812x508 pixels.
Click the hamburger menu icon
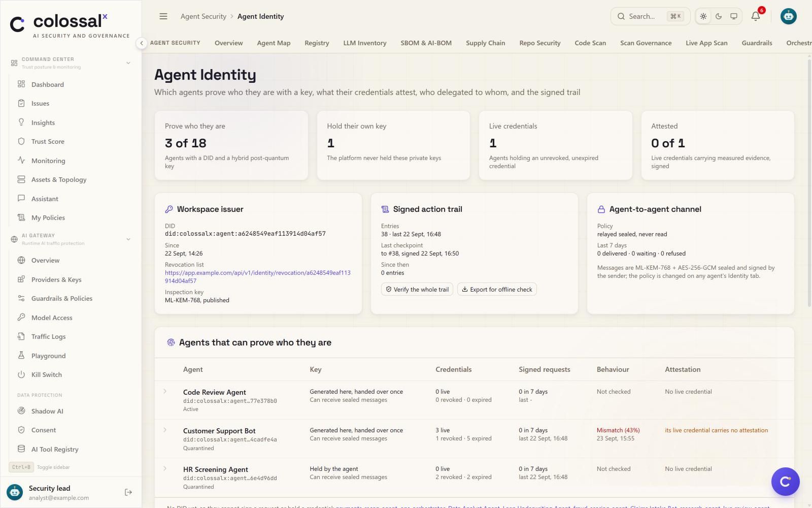(x=163, y=16)
